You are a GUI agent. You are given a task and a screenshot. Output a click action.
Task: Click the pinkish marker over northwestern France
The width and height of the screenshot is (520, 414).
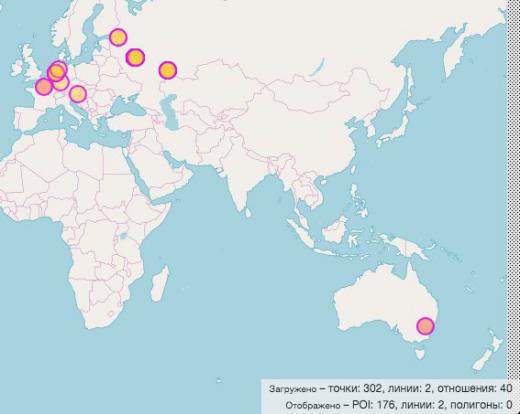point(43,86)
